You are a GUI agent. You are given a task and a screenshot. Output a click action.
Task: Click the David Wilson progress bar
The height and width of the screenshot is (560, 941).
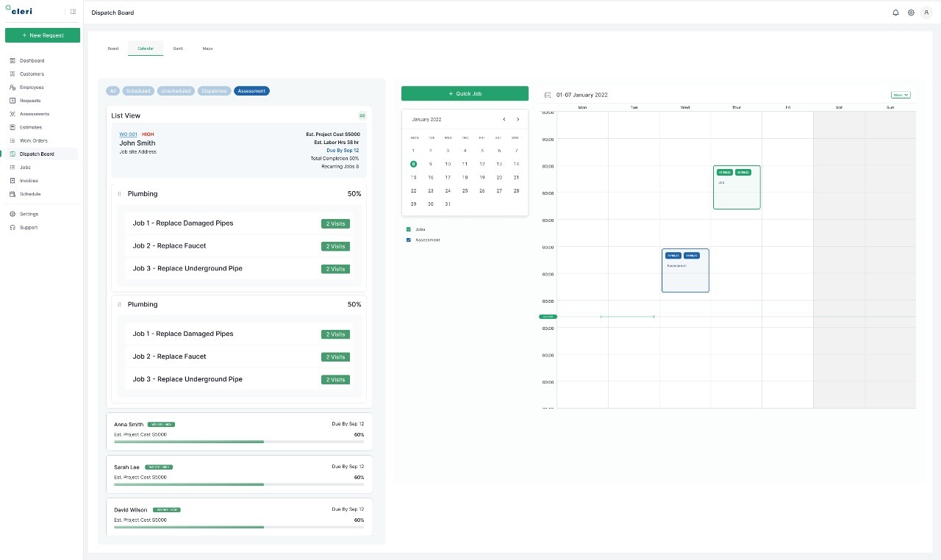[x=239, y=527]
